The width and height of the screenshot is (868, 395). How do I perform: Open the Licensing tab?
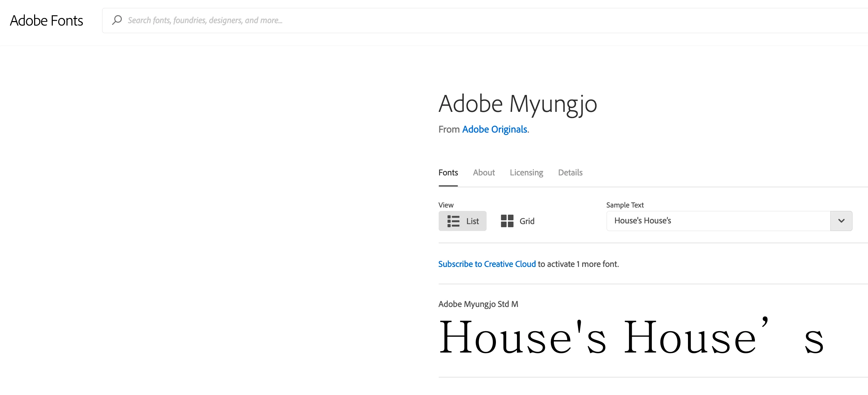coord(526,173)
